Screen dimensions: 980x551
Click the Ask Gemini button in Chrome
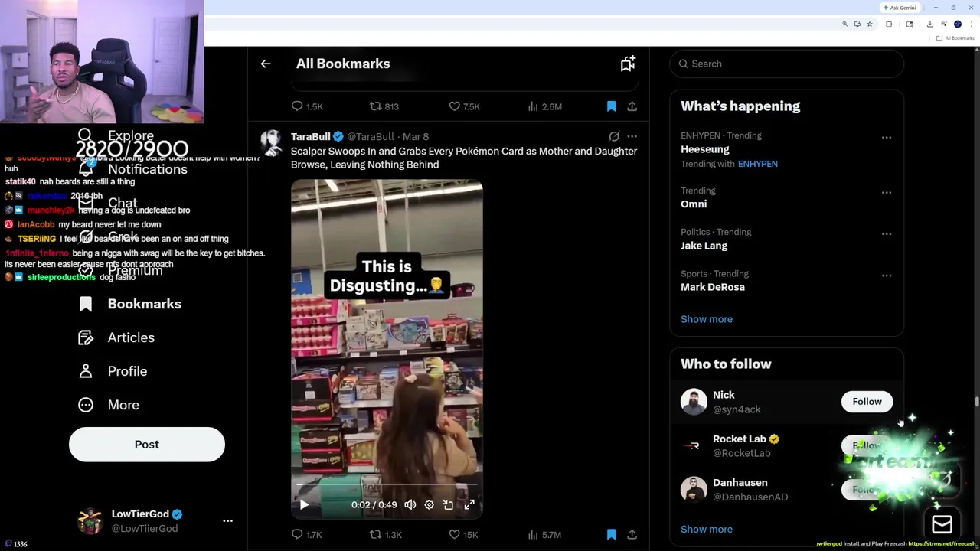[900, 8]
